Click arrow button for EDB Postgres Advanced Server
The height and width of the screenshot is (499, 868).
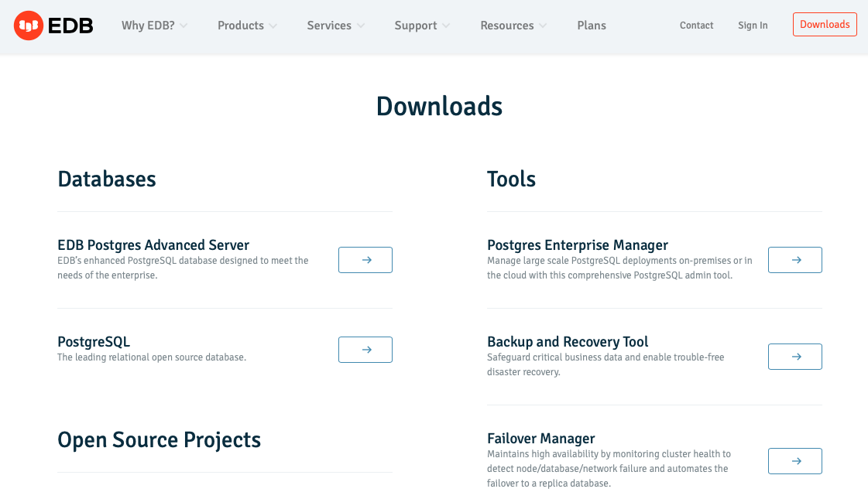pos(365,260)
